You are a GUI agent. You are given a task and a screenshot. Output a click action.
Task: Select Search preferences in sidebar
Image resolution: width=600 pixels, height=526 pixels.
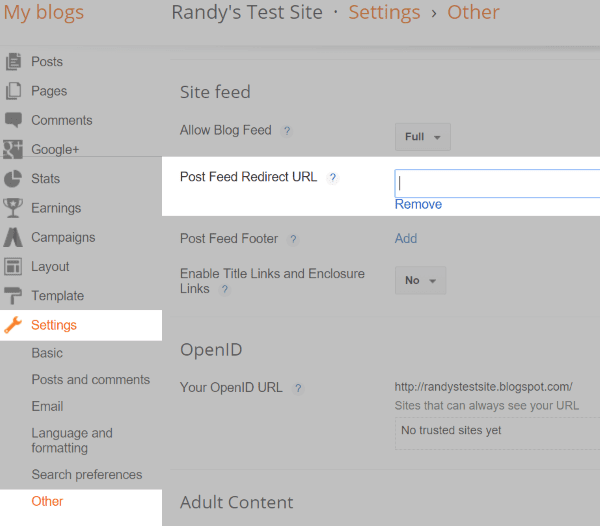click(86, 475)
